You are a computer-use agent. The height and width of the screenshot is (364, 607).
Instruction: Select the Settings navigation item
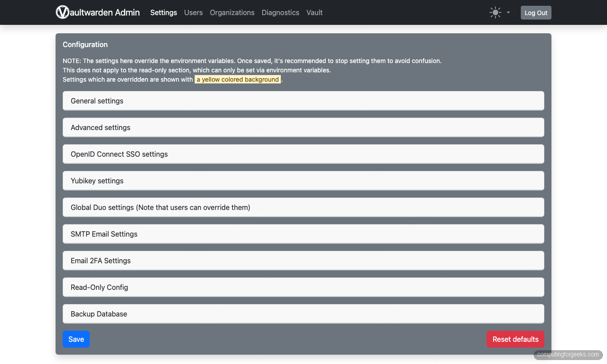coord(164,12)
